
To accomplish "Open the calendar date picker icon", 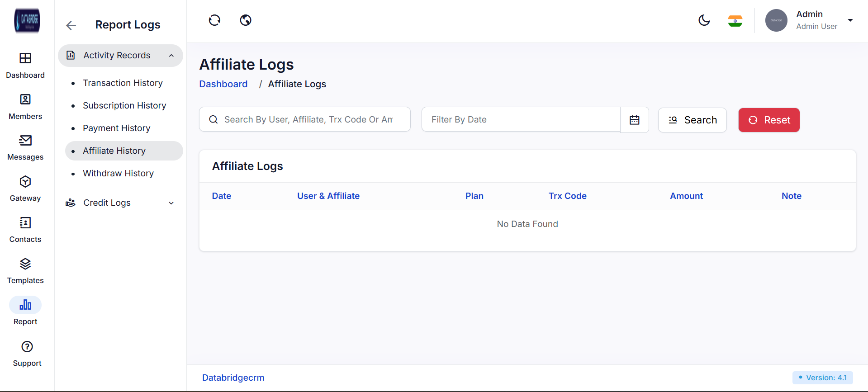I will pos(635,120).
